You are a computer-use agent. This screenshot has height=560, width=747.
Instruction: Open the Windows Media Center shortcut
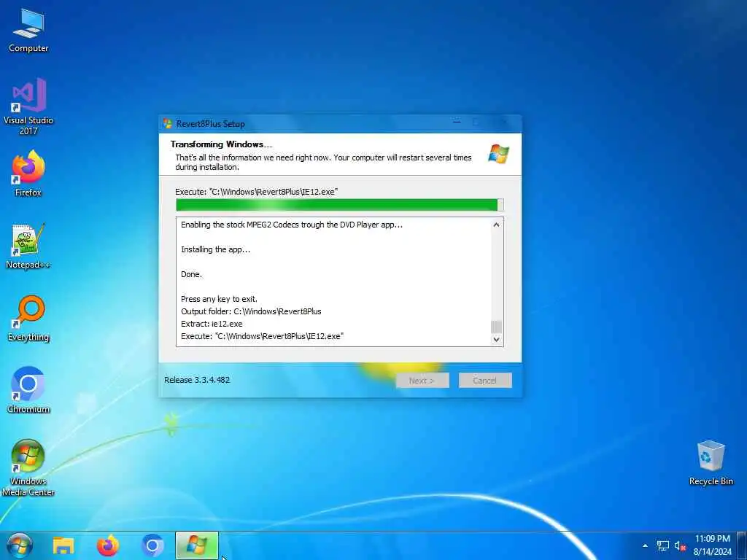pos(28,467)
